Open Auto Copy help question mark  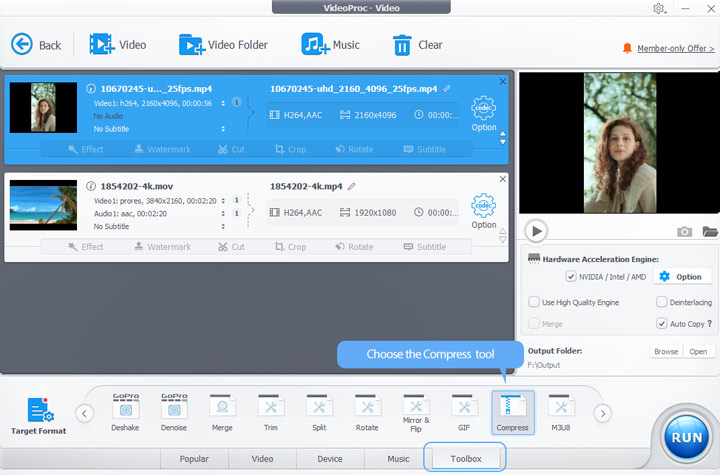pyautogui.click(x=710, y=323)
